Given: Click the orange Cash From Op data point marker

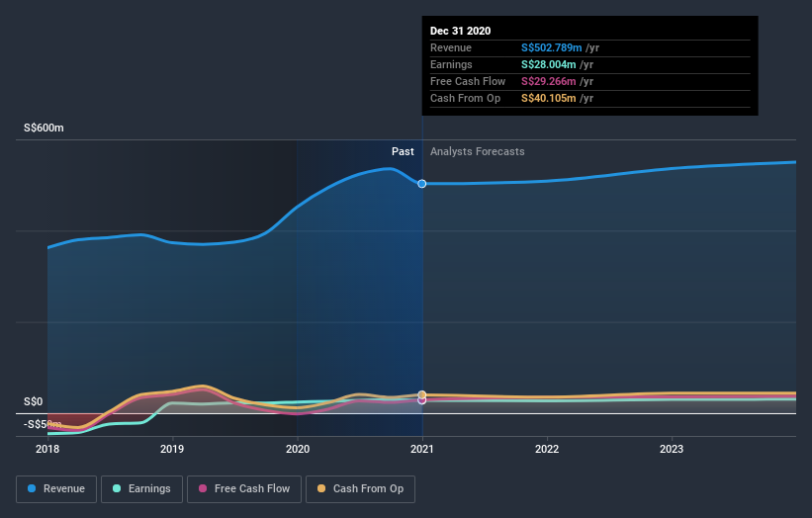Looking at the screenshot, I should (422, 394).
